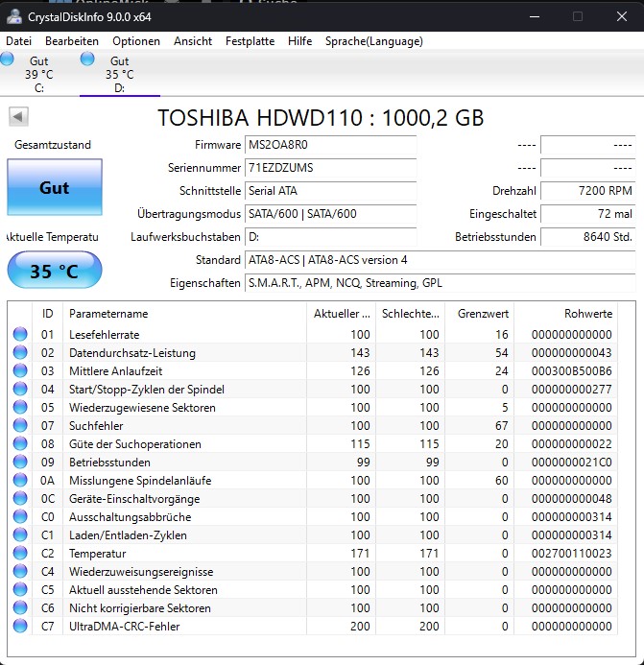The width and height of the screenshot is (644, 665).
Task: Click status orb for Aktuell ausstehende Sektoren
Action: click(x=20, y=589)
